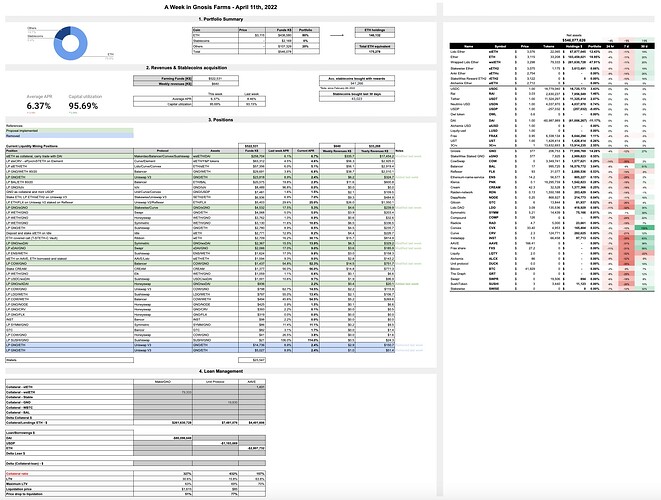Screen dimensions: 661x500
Task: Select the 'Yearly Revenues K$' column header
Action: [375, 151]
